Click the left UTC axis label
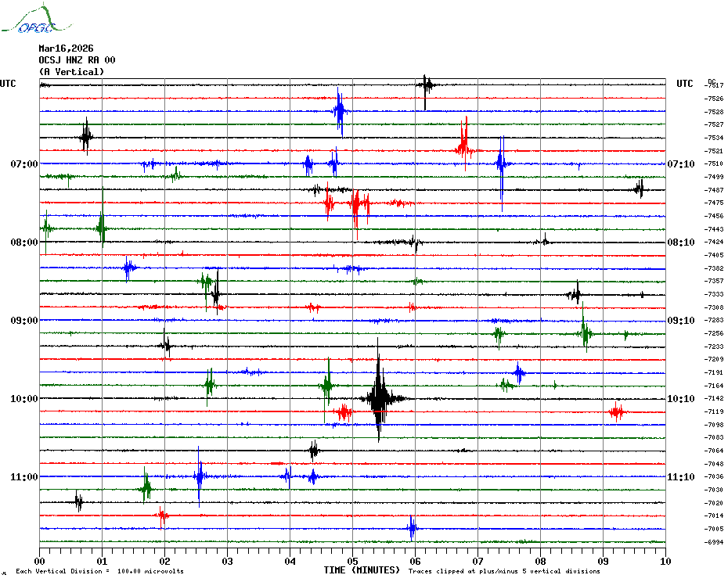728x582 pixels. pyautogui.click(x=8, y=84)
